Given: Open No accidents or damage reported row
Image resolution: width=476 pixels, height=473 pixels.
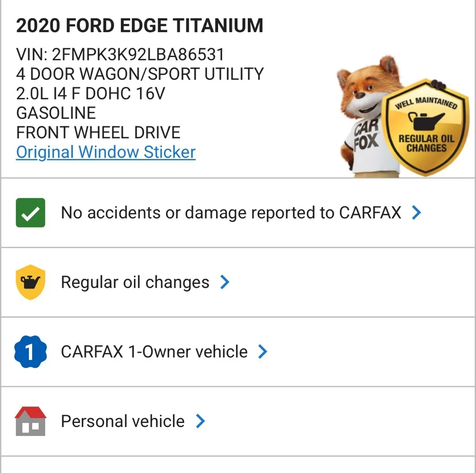Looking at the screenshot, I should click(231, 213).
